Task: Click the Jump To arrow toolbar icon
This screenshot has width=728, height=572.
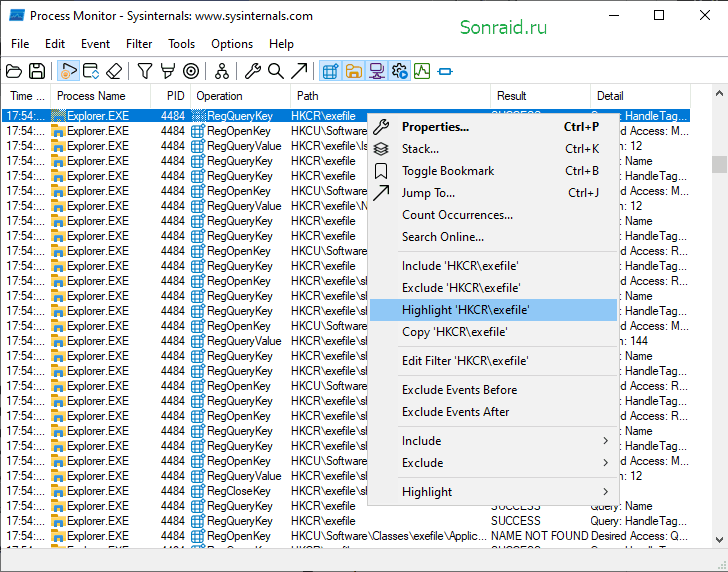Action: [x=299, y=71]
